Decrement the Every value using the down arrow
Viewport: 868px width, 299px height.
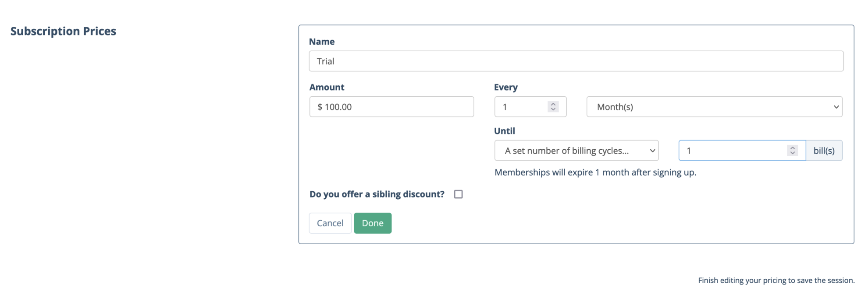(553, 109)
